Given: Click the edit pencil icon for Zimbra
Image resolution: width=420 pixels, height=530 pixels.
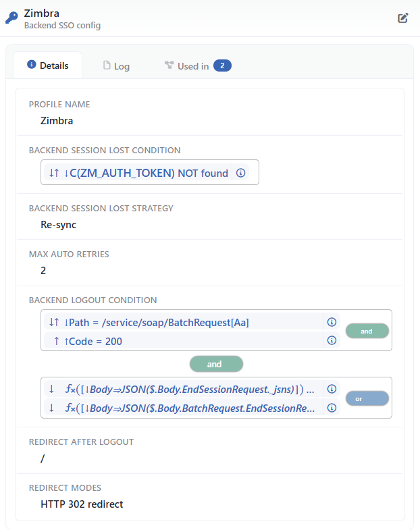Looking at the screenshot, I should point(402,18).
